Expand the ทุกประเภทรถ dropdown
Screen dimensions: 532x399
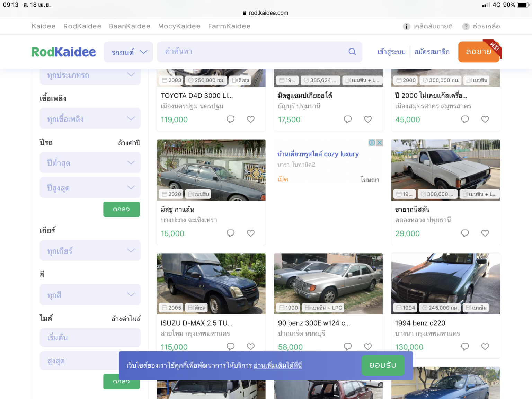tap(90, 75)
